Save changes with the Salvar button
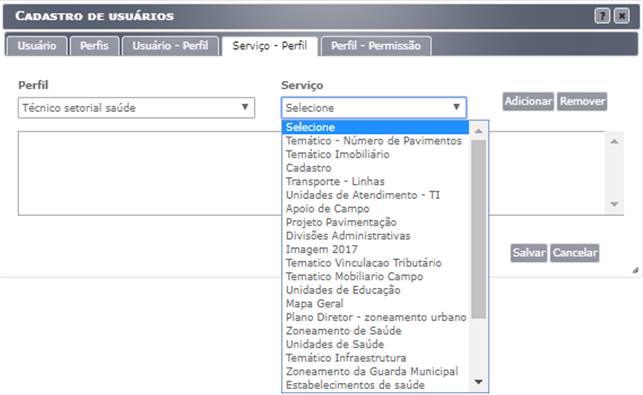 coord(529,253)
